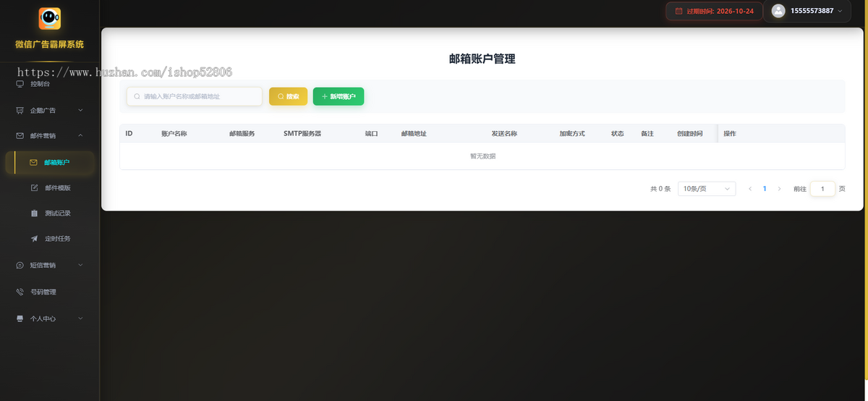Click the 备注 column header
The height and width of the screenshot is (401, 868).
click(x=647, y=134)
